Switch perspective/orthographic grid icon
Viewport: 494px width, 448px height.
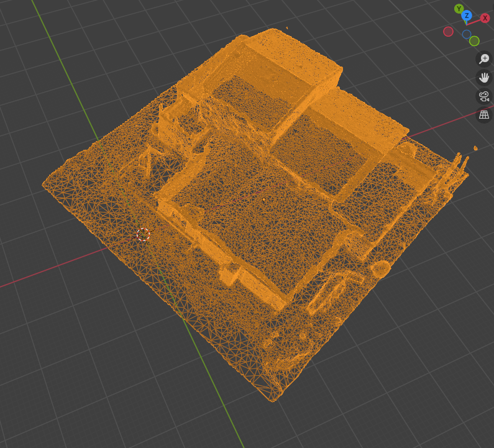(x=484, y=115)
